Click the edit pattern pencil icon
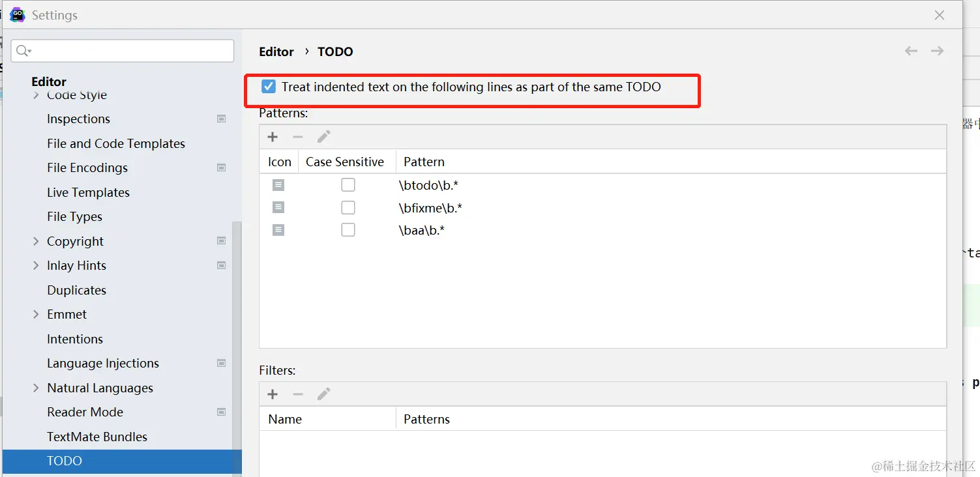This screenshot has width=980, height=477. pos(323,137)
